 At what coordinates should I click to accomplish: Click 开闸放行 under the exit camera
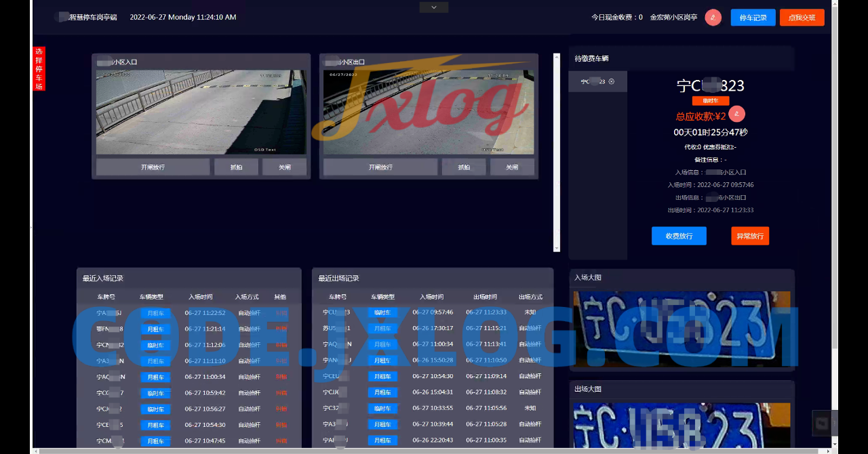(380, 167)
